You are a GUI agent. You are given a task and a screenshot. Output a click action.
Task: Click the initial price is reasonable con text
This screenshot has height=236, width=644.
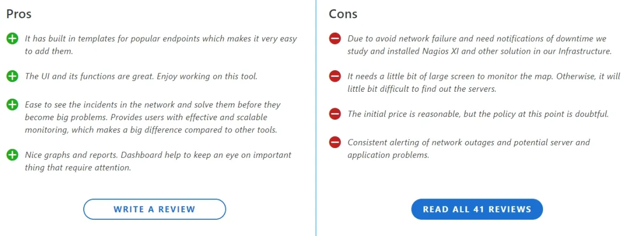478,114
